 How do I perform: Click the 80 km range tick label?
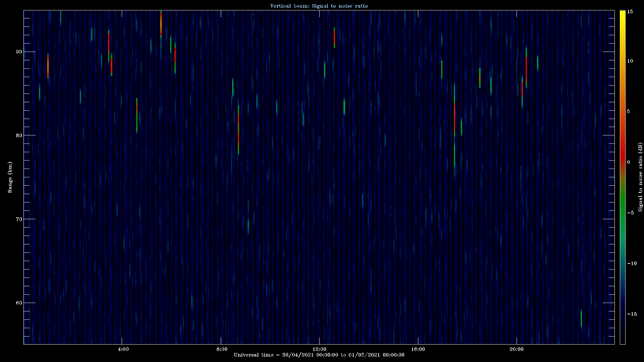tap(18, 135)
